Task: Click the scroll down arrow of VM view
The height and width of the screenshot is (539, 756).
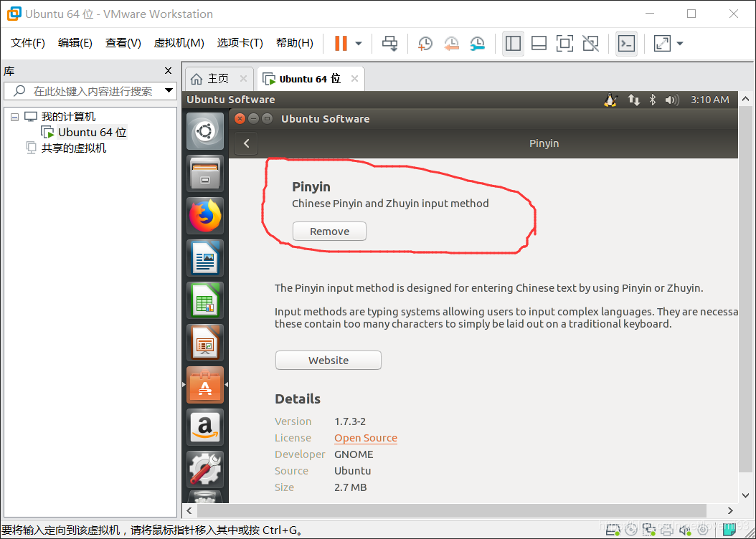Action: click(x=745, y=495)
